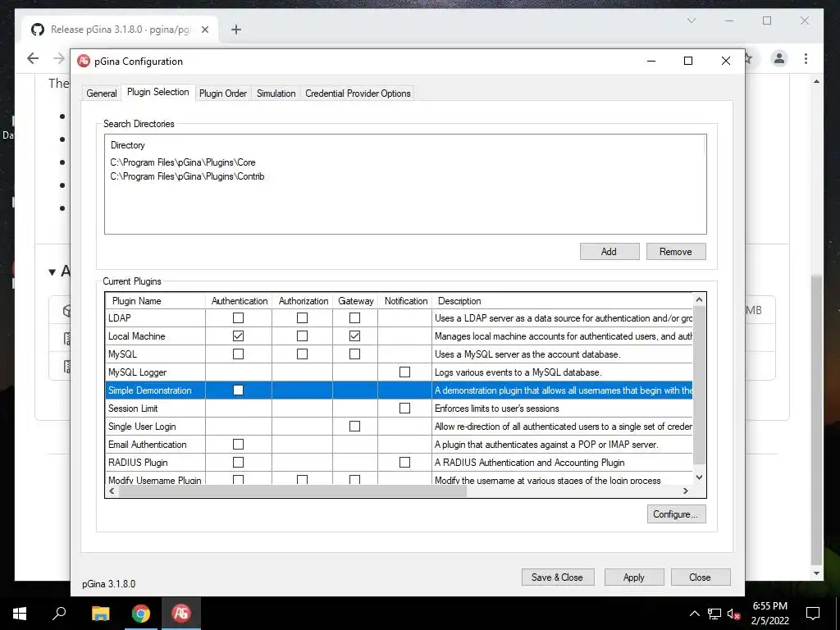This screenshot has width=840, height=630.
Task: Collapse the Assets triangle in browser page
Action: click(52, 272)
